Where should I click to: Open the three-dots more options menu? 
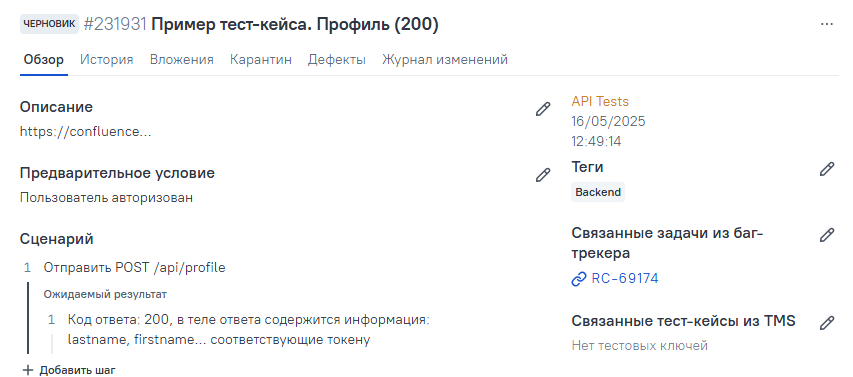pyautogui.click(x=827, y=24)
